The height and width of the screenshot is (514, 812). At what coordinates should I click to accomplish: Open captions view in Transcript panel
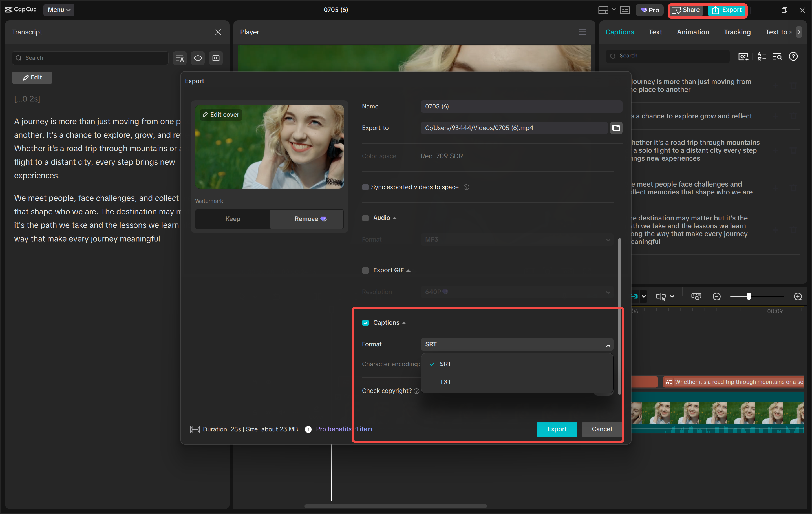pyautogui.click(x=216, y=58)
